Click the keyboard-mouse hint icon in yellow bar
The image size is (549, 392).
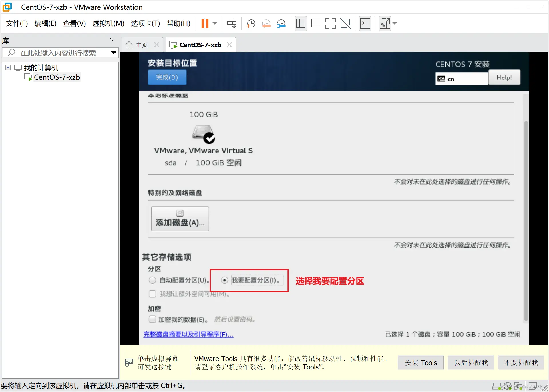click(129, 362)
